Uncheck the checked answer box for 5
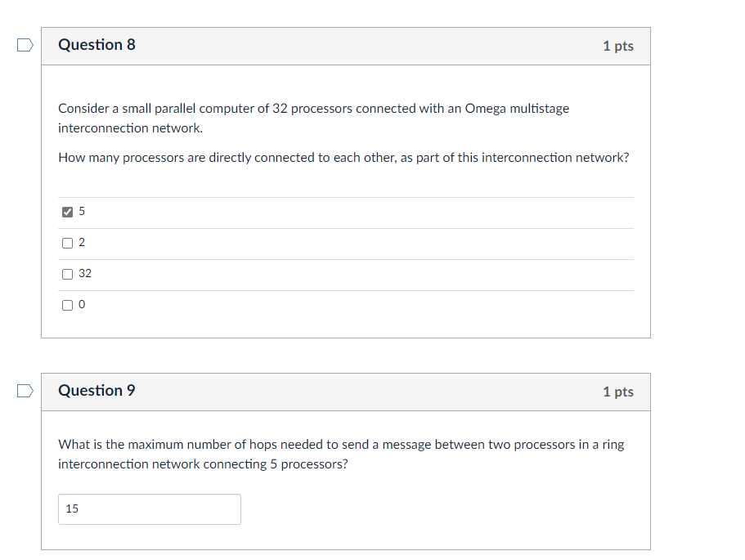745x560 pixels. 67,212
